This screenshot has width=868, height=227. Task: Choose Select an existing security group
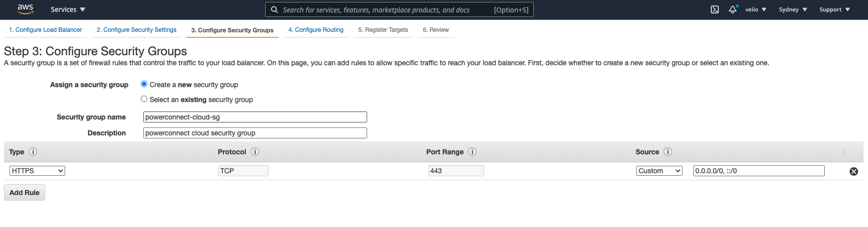click(x=144, y=99)
